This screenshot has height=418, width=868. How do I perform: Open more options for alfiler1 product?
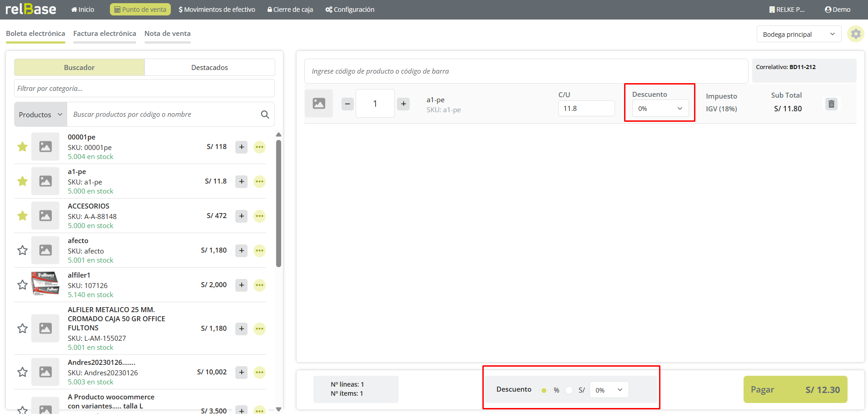point(259,285)
